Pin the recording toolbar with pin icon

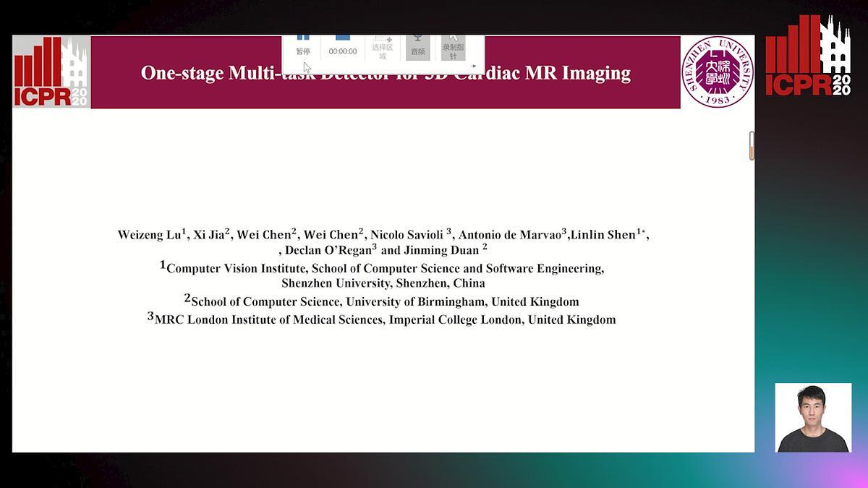tap(475, 66)
